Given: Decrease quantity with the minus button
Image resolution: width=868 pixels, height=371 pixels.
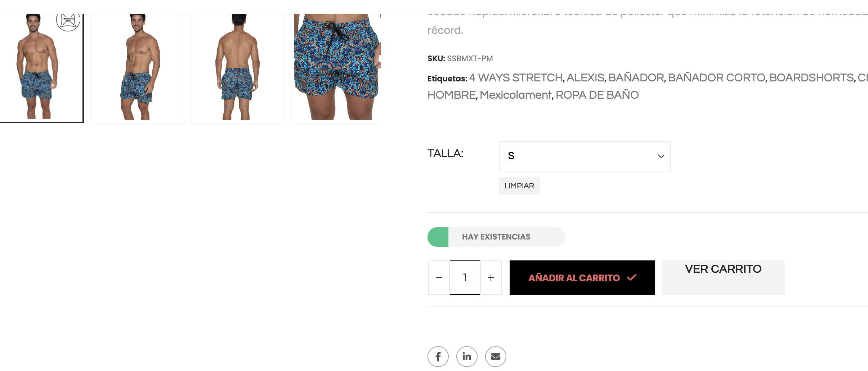Looking at the screenshot, I should pos(439,278).
